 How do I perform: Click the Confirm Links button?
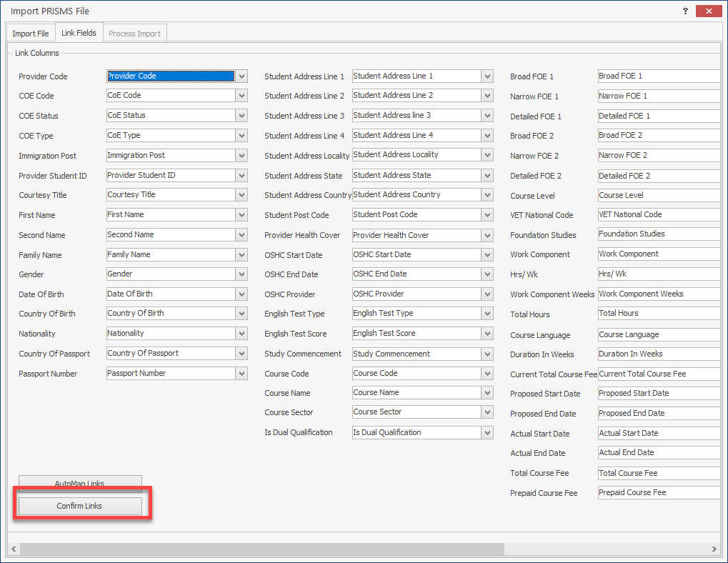pyautogui.click(x=80, y=506)
